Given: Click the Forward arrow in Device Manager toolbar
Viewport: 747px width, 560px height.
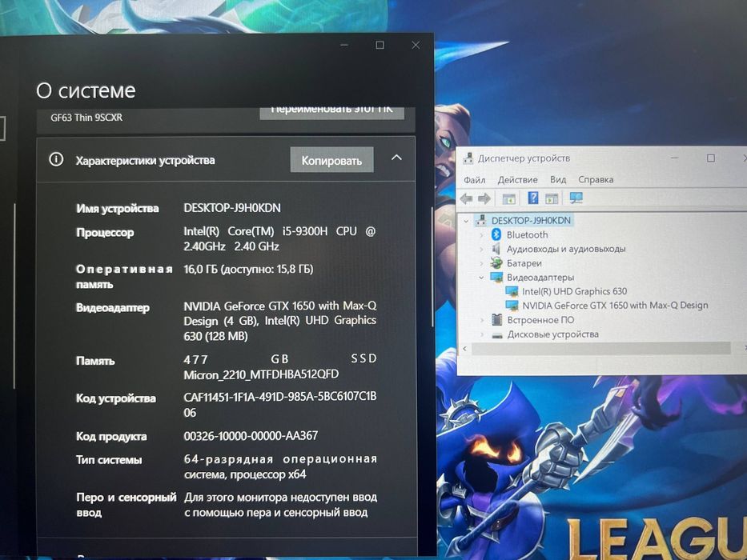Looking at the screenshot, I should (x=484, y=198).
